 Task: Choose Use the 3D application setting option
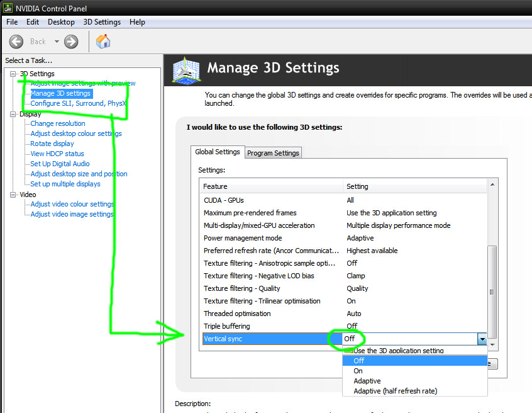point(414,351)
